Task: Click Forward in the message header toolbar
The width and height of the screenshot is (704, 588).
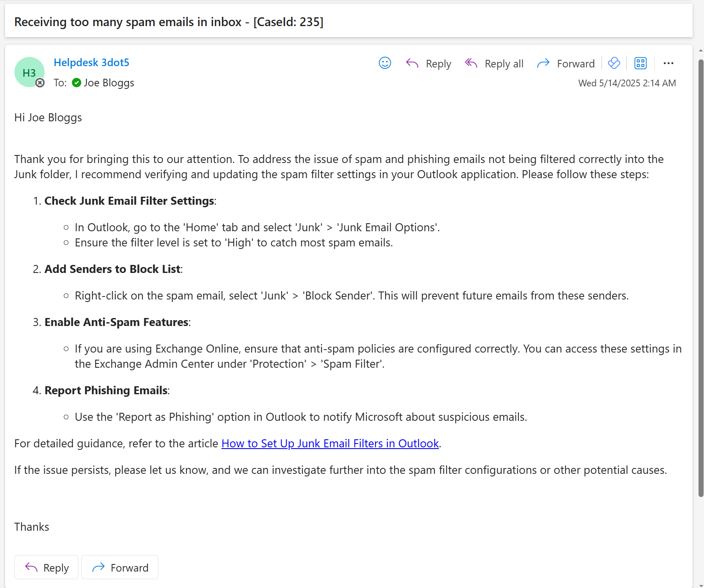Action: tap(566, 64)
